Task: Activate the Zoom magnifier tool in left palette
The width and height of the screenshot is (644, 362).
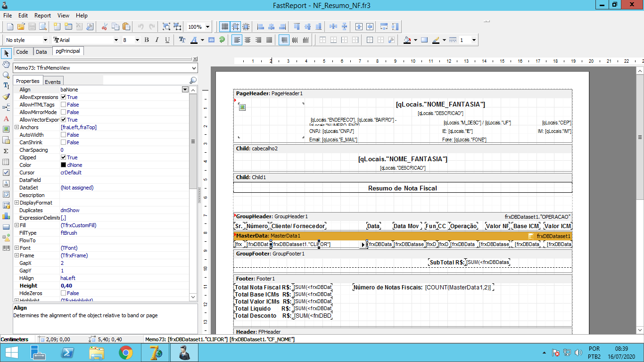Action: pyautogui.click(x=6, y=75)
